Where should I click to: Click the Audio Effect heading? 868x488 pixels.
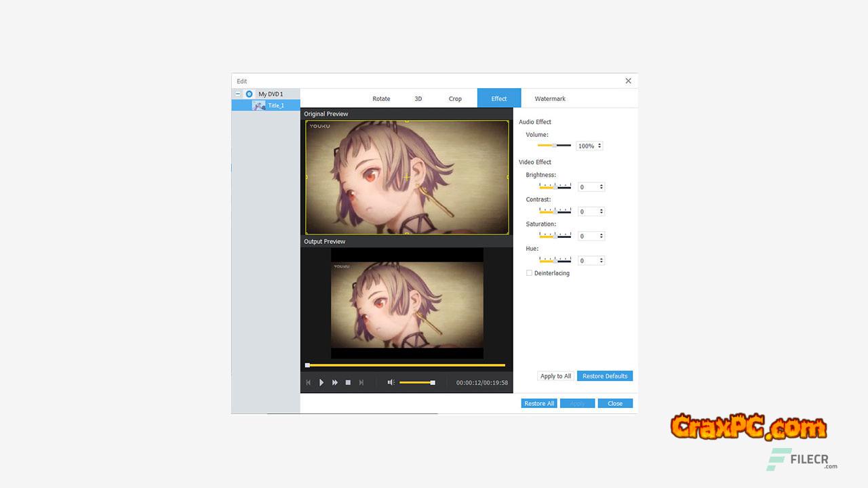click(535, 122)
